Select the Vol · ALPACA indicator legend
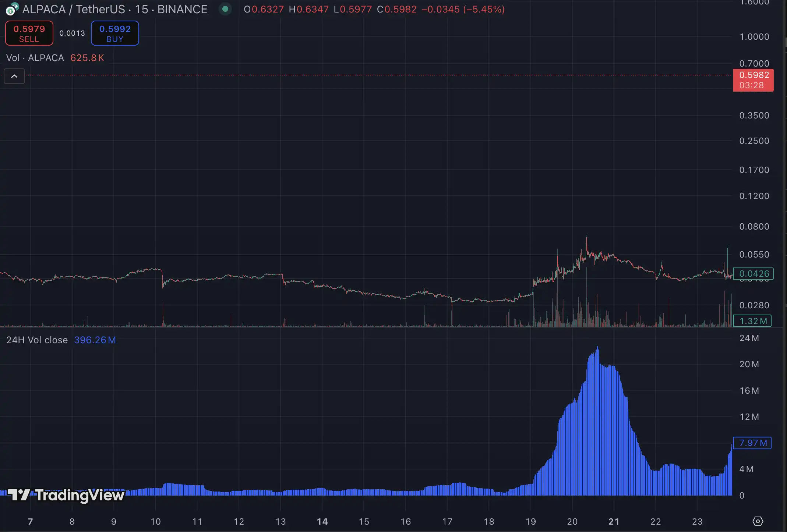 pos(35,58)
